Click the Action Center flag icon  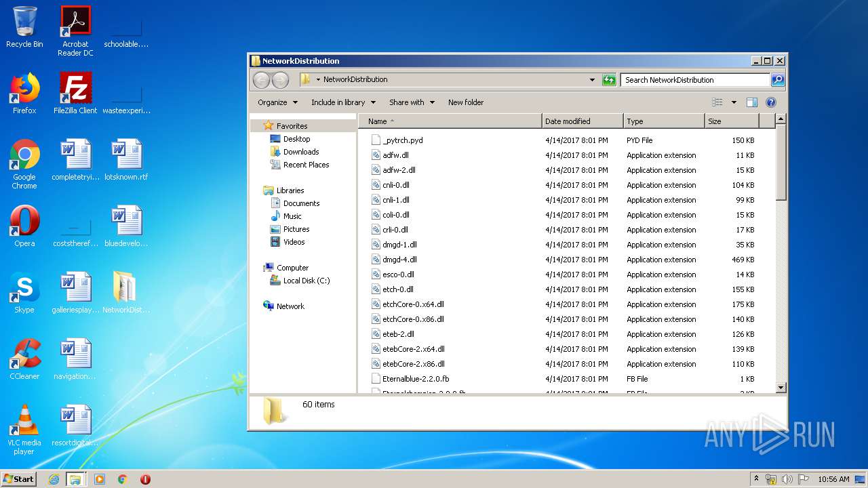click(x=804, y=479)
